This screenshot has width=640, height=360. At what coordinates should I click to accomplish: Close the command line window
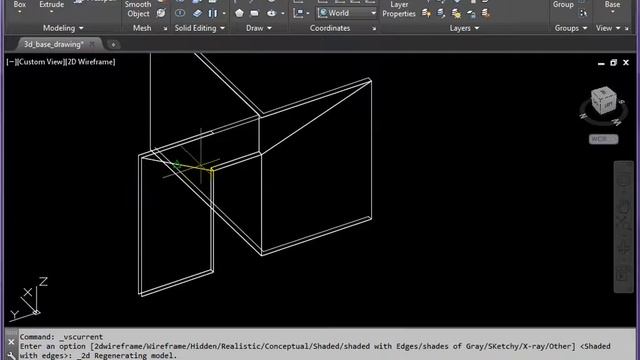(x=11, y=342)
